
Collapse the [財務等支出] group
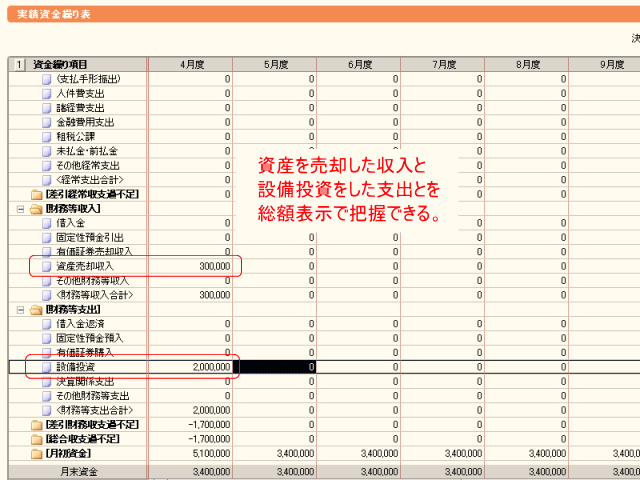click(x=20, y=310)
